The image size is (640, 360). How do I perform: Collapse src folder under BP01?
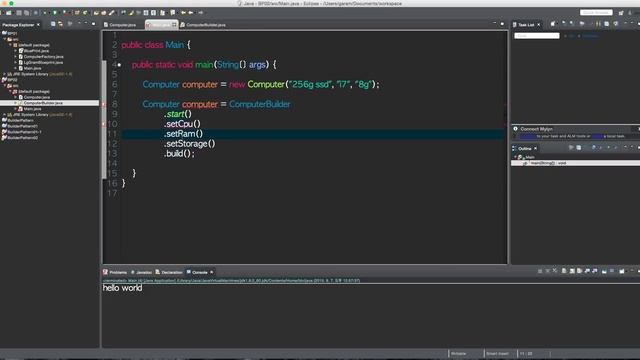click(x=5, y=39)
